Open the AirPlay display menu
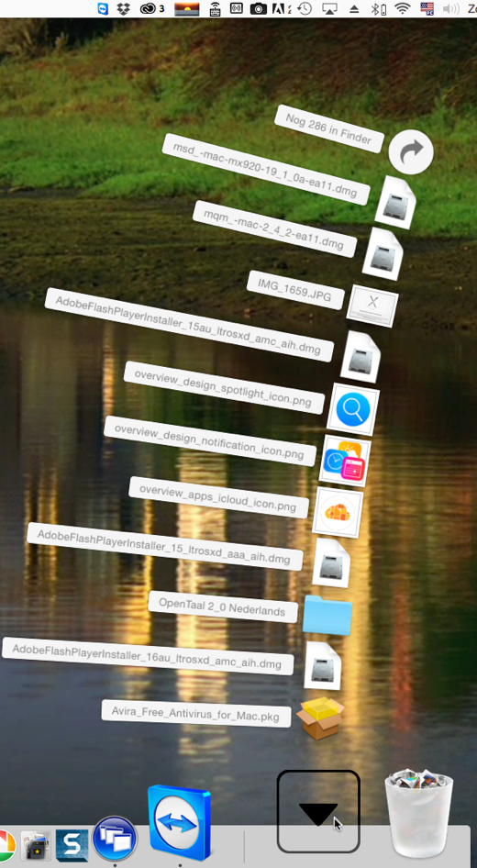This screenshot has height=868, width=477. click(x=330, y=8)
